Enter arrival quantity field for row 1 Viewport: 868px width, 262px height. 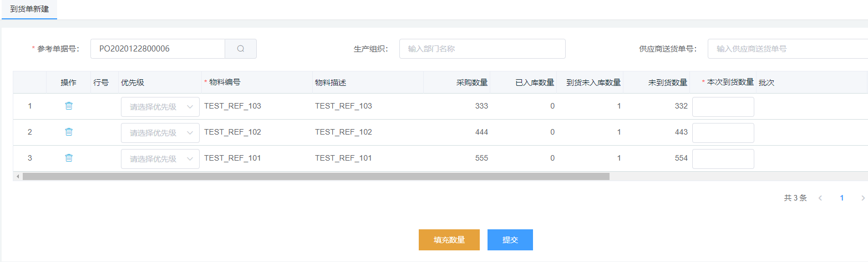tap(723, 107)
